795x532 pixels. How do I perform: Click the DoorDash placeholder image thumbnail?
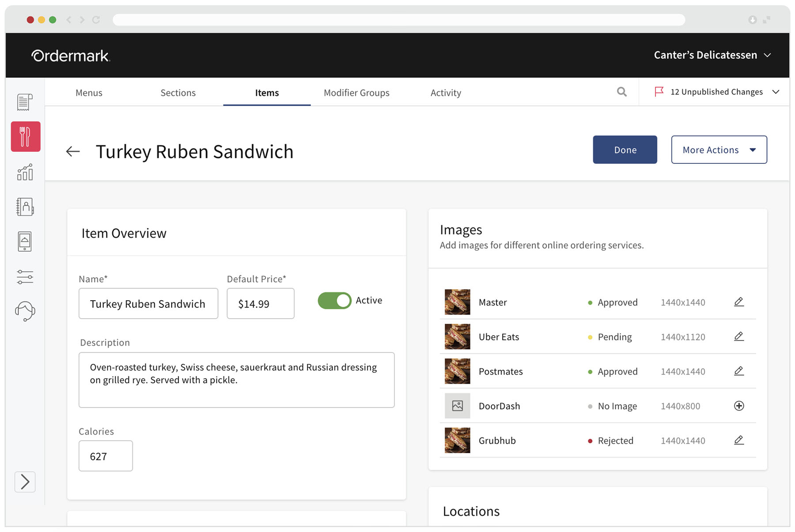[x=457, y=406]
